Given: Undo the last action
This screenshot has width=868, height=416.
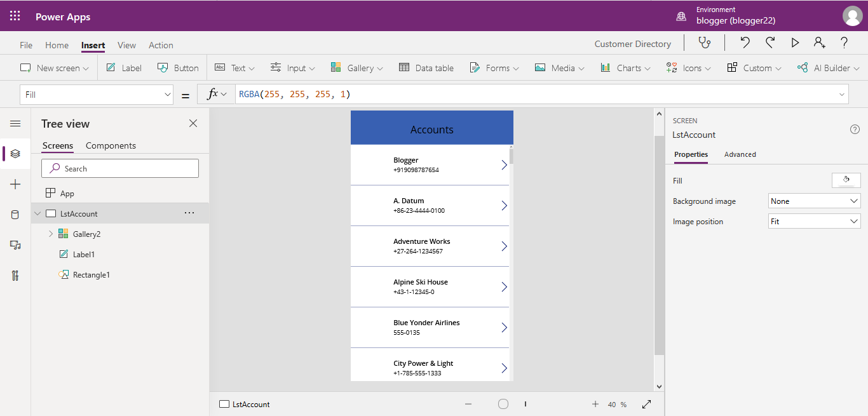Looking at the screenshot, I should point(745,43).
